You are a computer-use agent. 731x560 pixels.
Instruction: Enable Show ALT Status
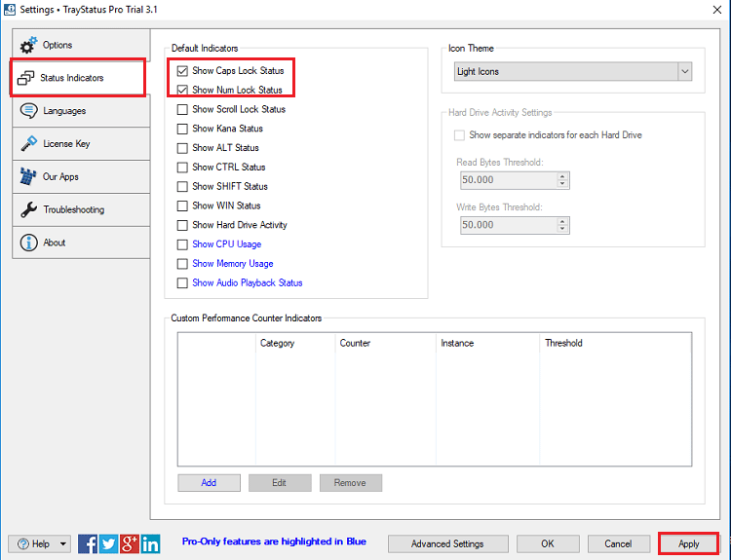tap(182, 148)
